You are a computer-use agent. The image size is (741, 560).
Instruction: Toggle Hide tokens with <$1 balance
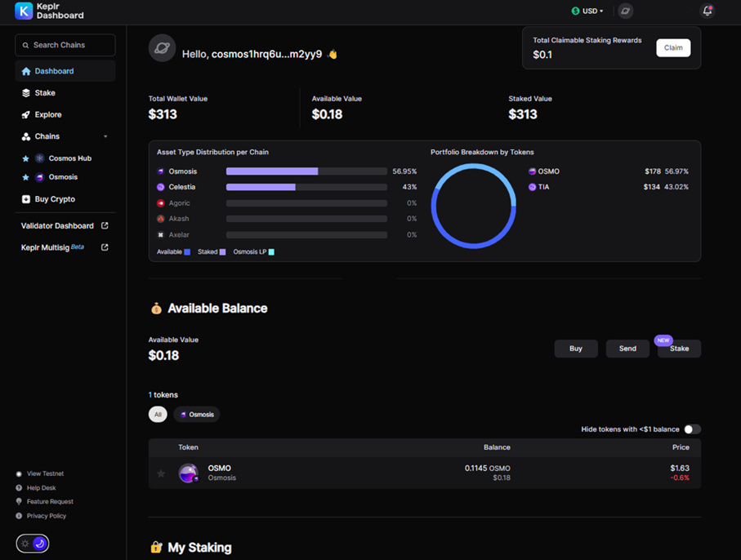tap(692, 429)
